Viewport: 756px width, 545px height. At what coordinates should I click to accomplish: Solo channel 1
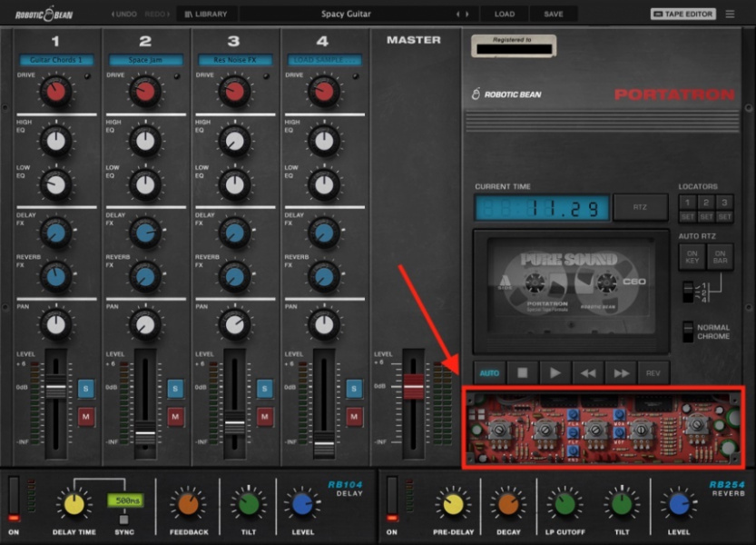(x=86, y=388)
